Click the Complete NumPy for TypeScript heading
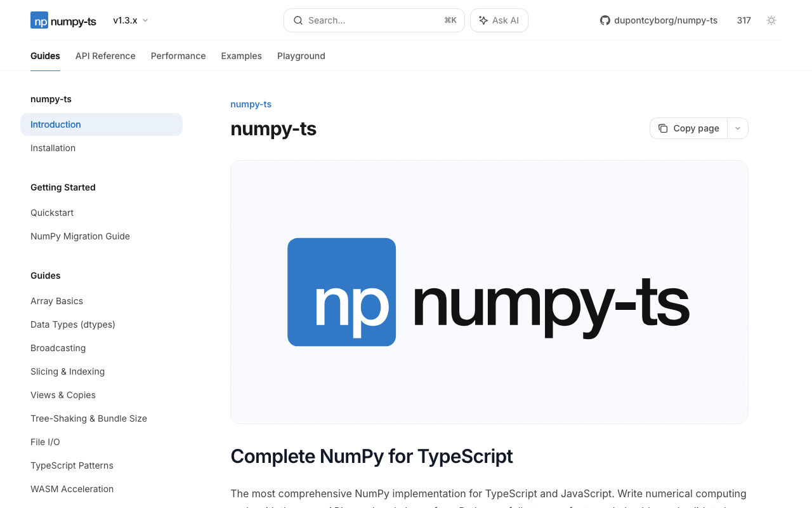Viewport: 812px width, 508px height. pyautogui.click(x=372, y=456)
